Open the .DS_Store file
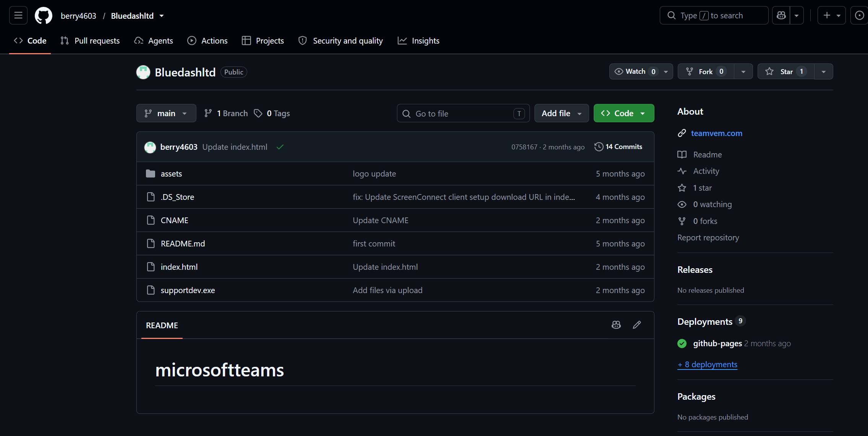Screen dimensions: 868x436 [177, 197]
